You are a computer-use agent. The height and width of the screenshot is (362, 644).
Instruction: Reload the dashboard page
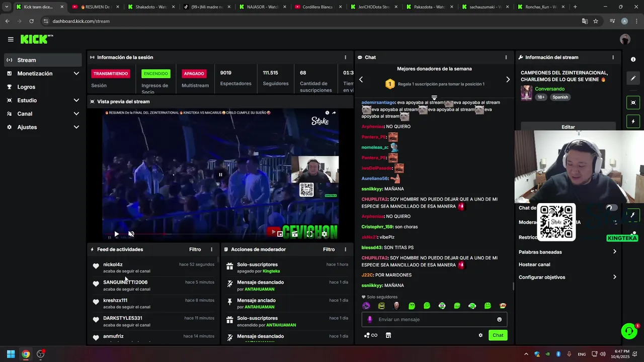click(x=31, y=21)
